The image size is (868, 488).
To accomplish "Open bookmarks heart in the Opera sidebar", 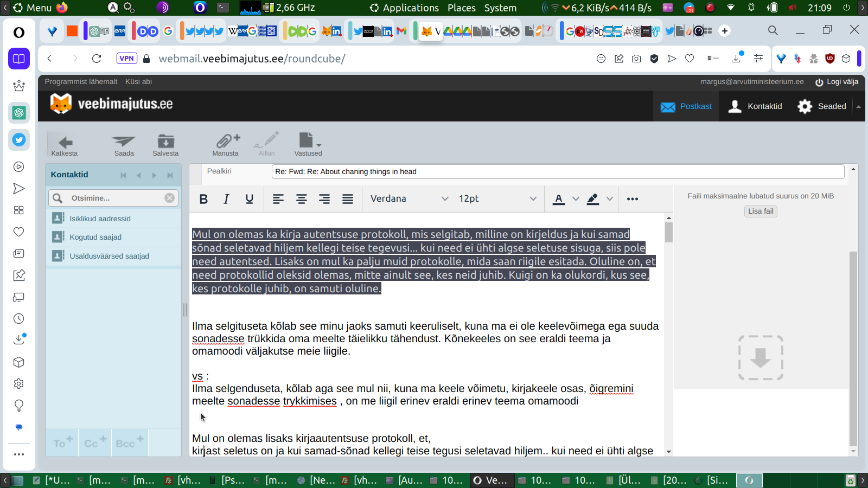I will pyautogui.click(x=19, y=232).
